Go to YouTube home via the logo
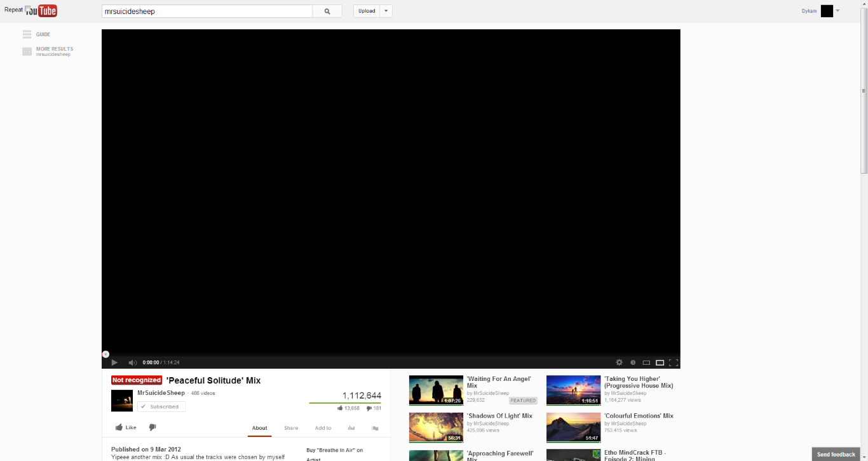The height and width of the screenshot is (461, 868). point(42,11)
